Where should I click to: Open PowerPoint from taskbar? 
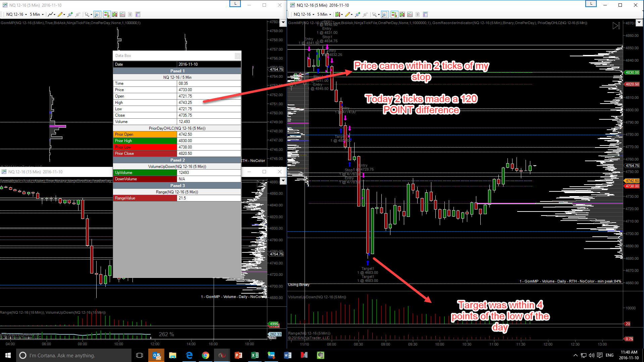point(238,355)
